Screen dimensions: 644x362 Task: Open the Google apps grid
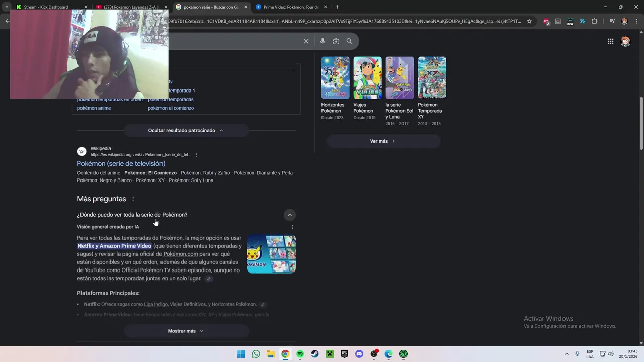(x=610, y=41)
